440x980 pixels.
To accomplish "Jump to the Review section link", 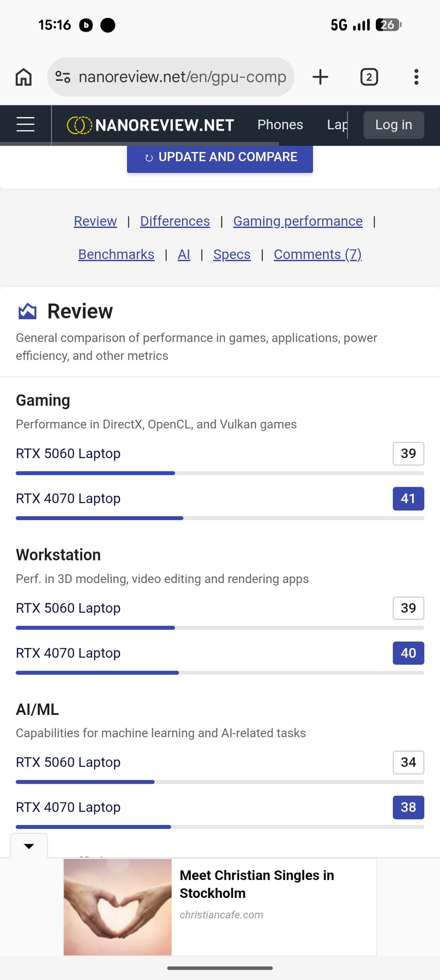I will (x=95, y=221).
